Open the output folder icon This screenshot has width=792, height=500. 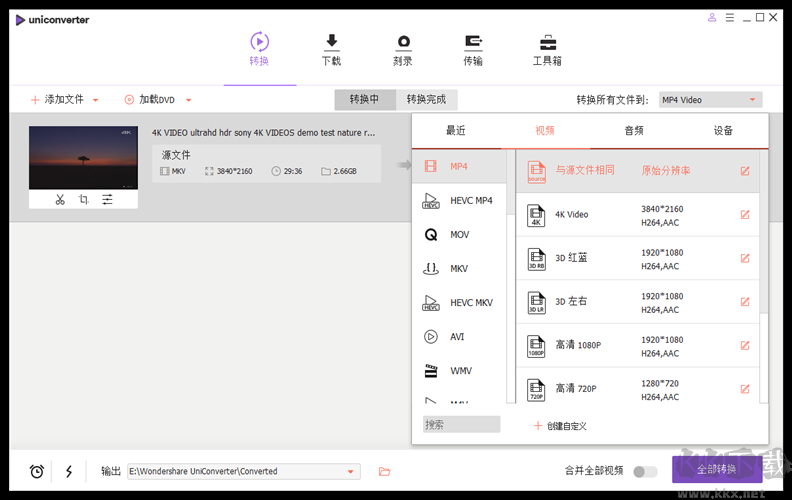384,471
